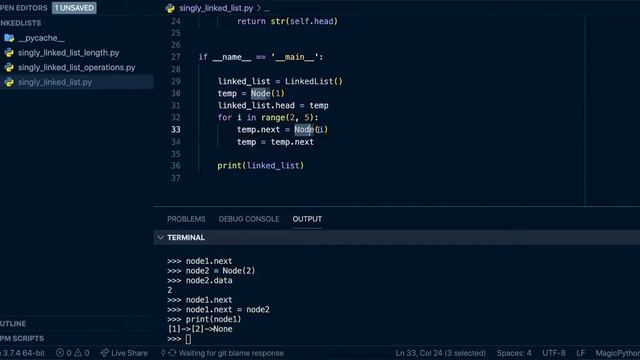640x360 pixels.
Task: Click the errors icon in status bar
Action: click(x=60, y=353)
